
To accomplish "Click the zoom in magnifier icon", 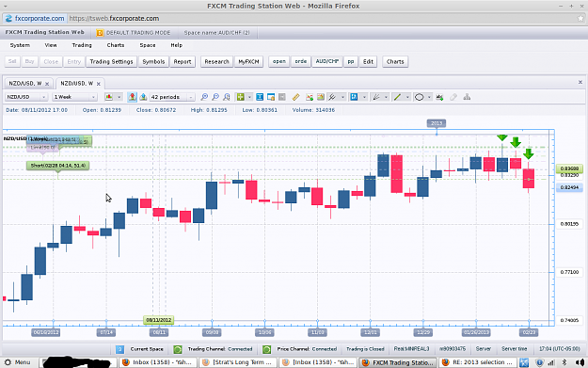I will coord(204,97).
